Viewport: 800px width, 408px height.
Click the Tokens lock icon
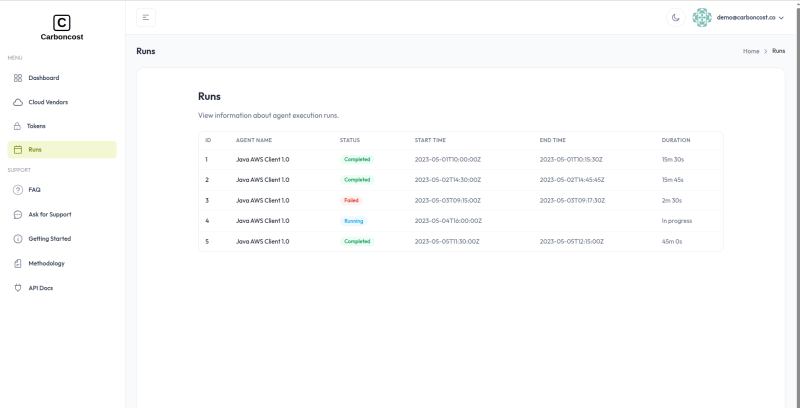pos(18,126)
